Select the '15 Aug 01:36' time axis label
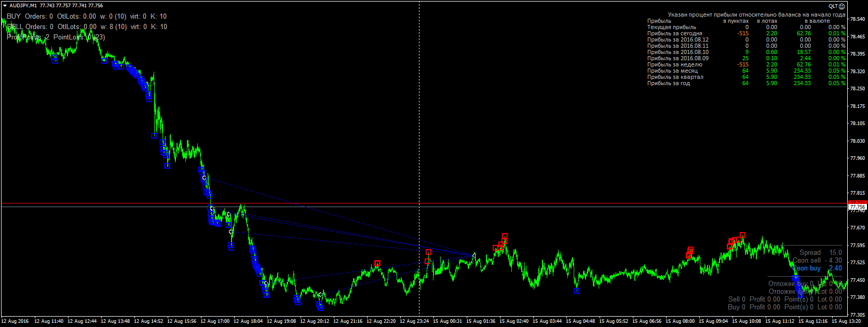The image size is (868, 327). (x=481, y=321)
